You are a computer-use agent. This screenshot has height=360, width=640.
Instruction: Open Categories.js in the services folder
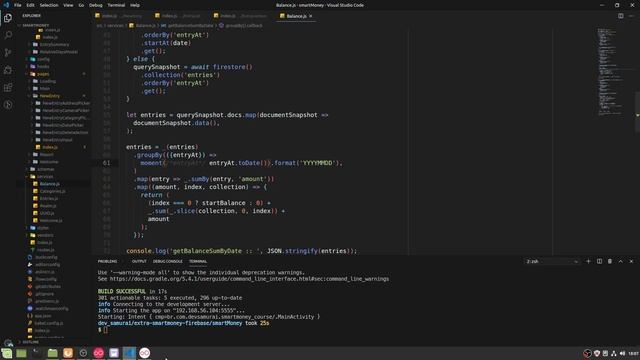click(52, 191)
